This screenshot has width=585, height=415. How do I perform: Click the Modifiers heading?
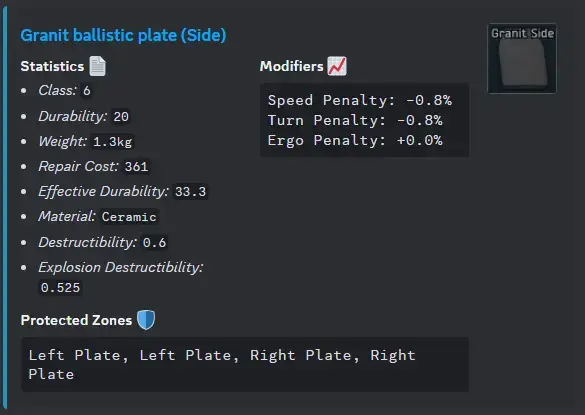point(291,66)
